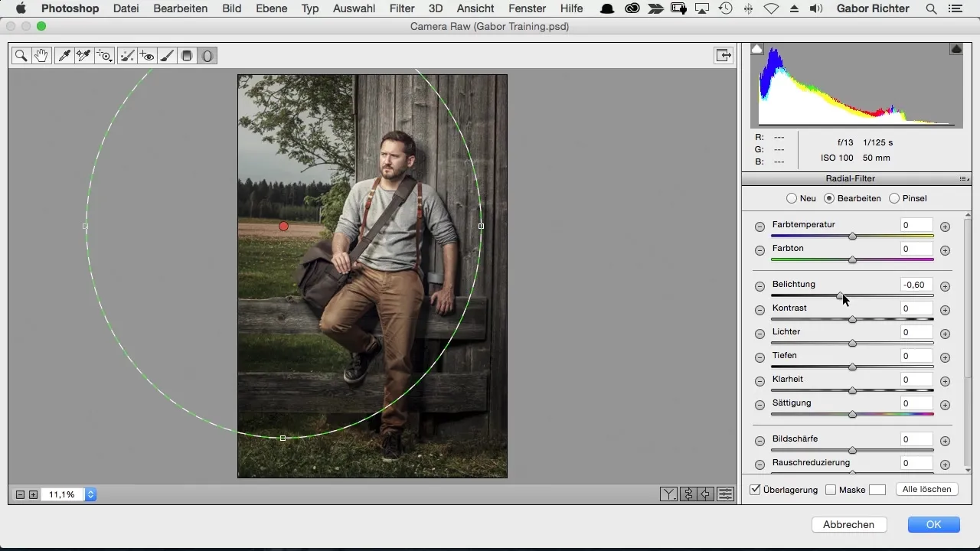
Task: Swap before and after settings
Action: [688, 494]
